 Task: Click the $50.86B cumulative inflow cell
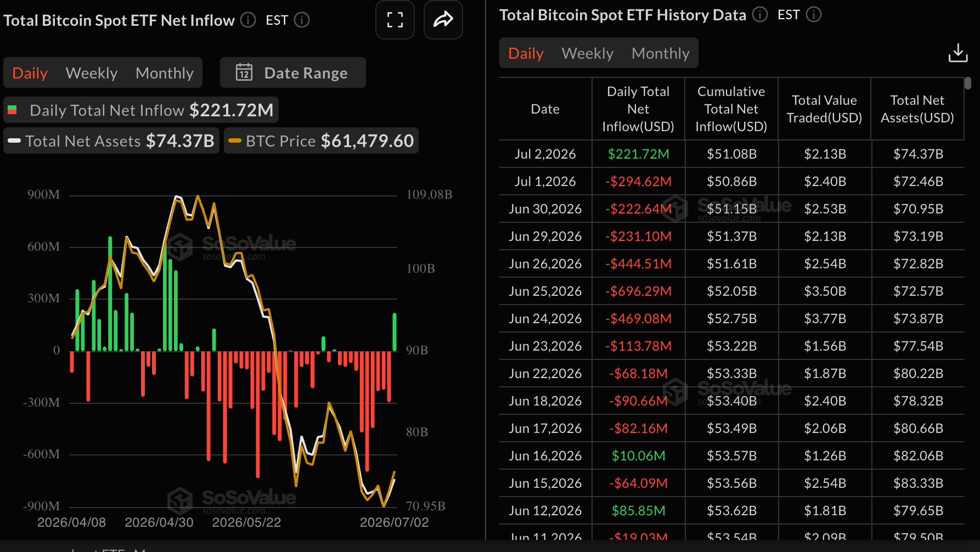731,182
